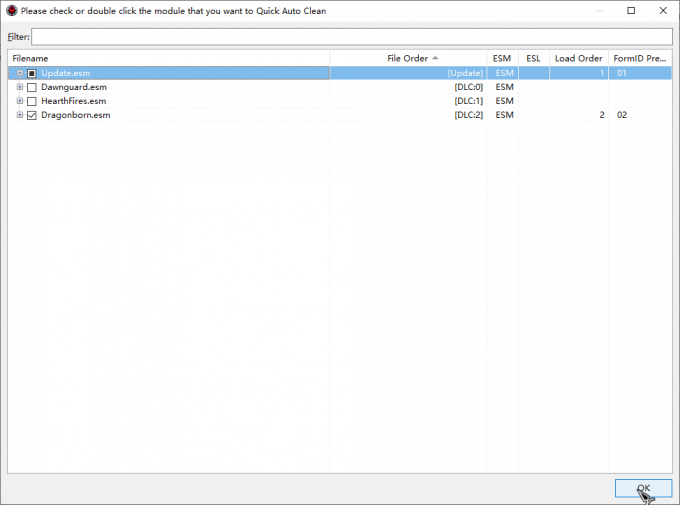Click the [Update] file order cell

tap(465, 73)
